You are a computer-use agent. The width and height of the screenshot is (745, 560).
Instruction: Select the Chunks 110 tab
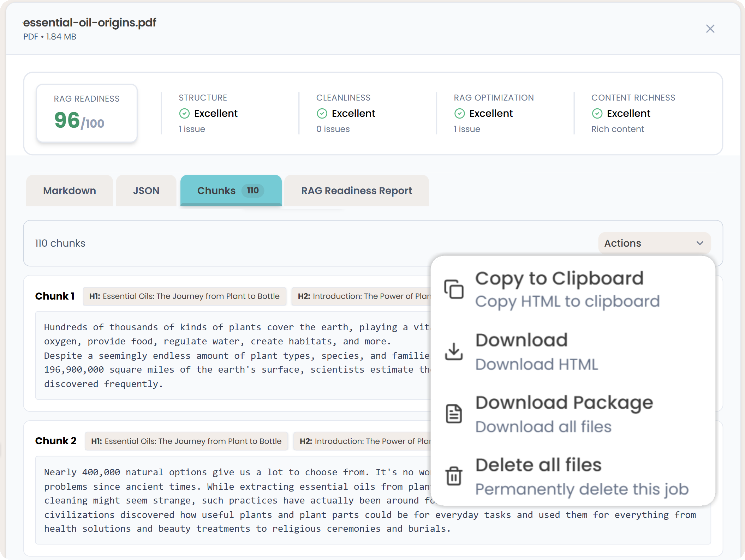click(x=231, y=191)
